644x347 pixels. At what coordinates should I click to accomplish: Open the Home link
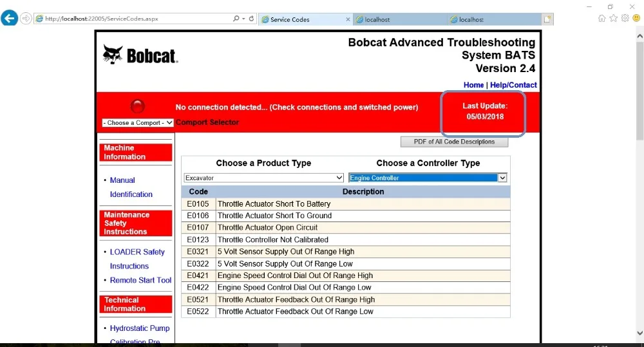473,85
